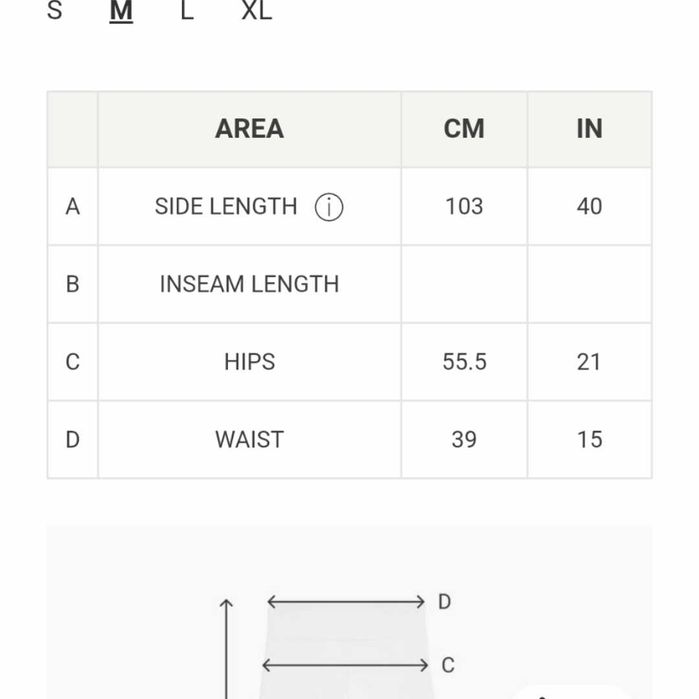699x699 pixels.
Task: Click the D waist arrow in diagram
Action: coord(346,602)
